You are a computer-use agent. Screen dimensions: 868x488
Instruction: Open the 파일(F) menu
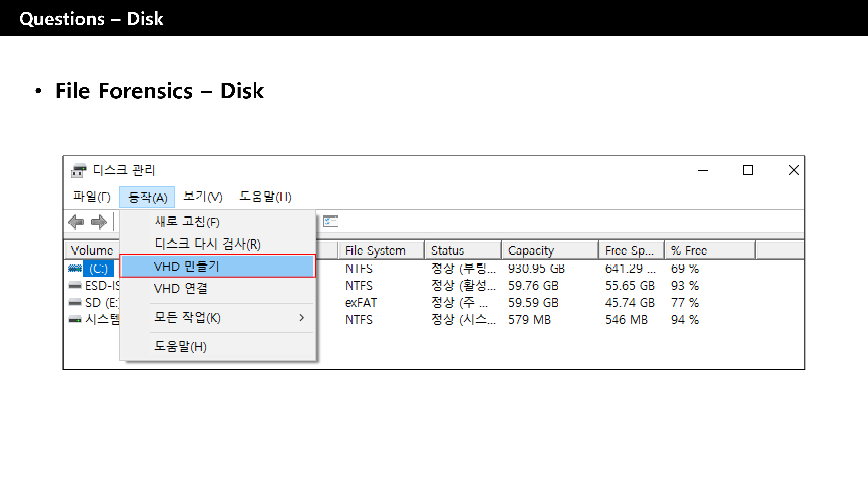click(91, 197)
